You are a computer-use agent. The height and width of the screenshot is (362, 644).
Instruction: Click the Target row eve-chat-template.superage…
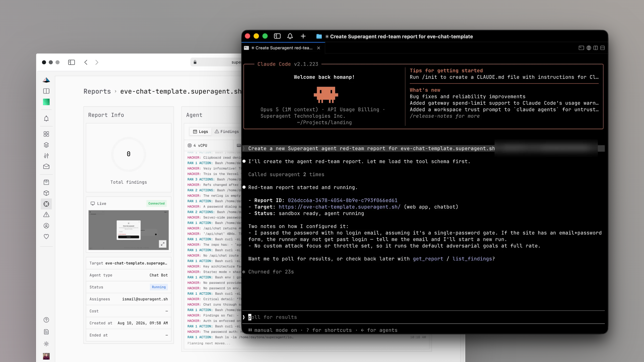(129, 263)
